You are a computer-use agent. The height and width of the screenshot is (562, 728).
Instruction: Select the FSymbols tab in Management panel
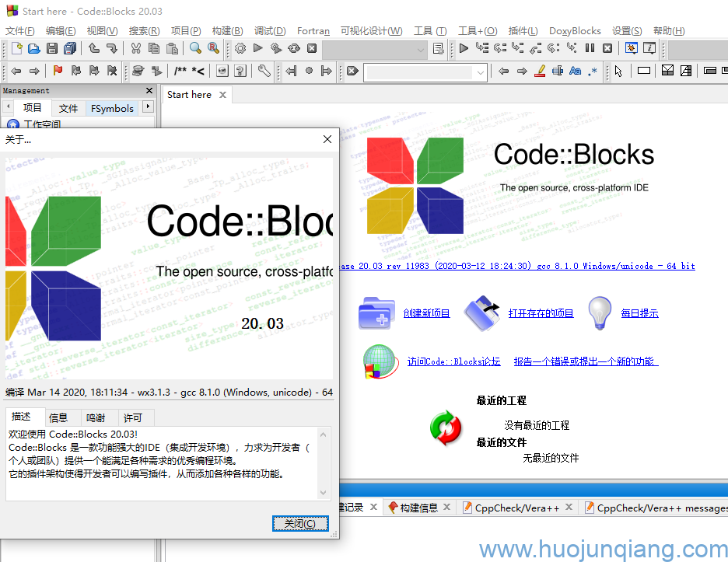pyautogui.click(x=112, y=109)
